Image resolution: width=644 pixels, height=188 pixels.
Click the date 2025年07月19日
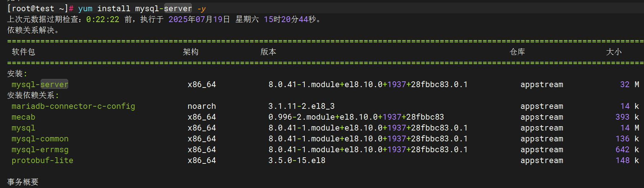(199, 20)
